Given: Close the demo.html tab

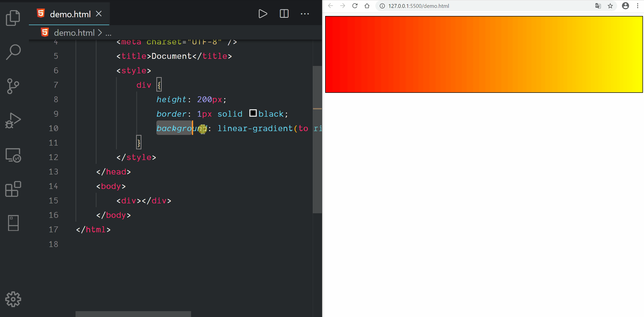Looking at the screenshot, I should [99, 14].
